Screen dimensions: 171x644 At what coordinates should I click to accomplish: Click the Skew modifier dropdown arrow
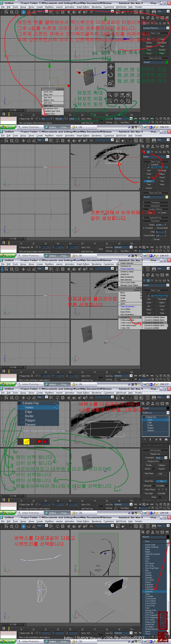[x=168, y=541]
